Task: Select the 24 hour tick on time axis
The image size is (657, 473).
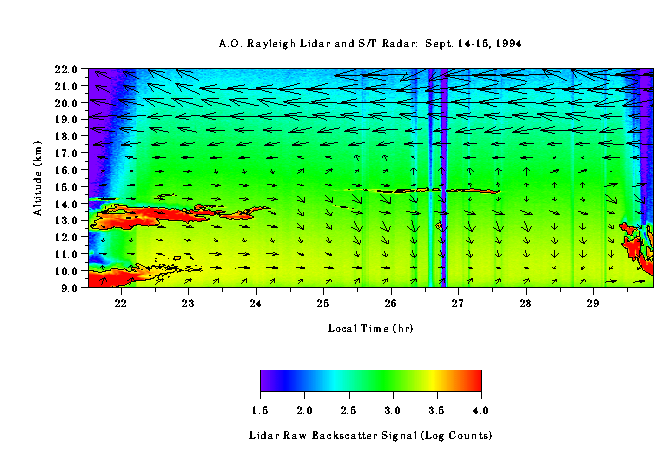Action: 256,302
